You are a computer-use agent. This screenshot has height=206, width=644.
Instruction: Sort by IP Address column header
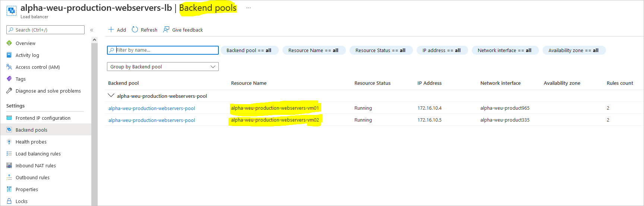pos(429,83)
